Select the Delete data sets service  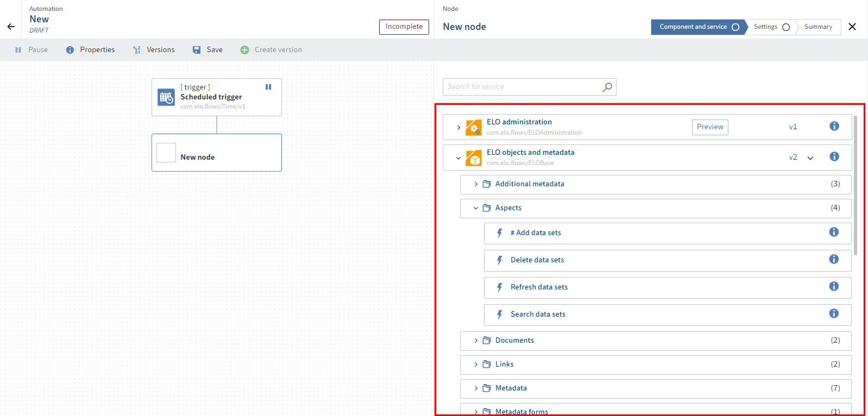point(668,261)
